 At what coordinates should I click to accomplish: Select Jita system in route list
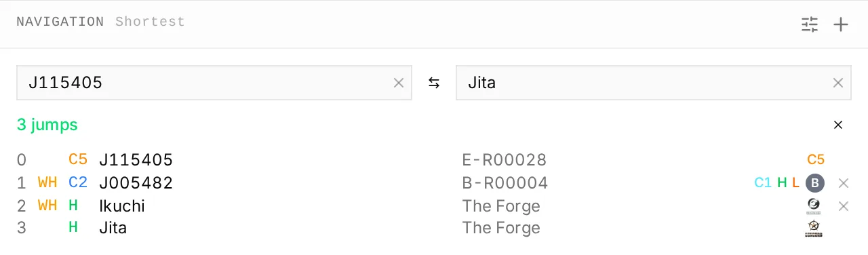[x=113, y=228]
